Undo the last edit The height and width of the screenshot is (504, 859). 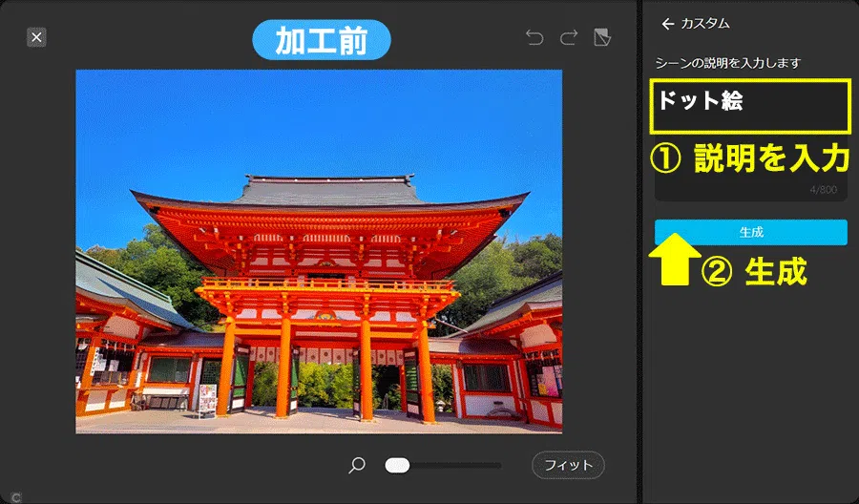click(x=534, y=37)
